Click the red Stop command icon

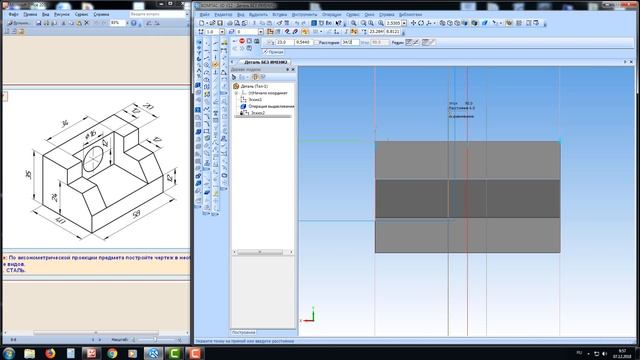[242, 41]
